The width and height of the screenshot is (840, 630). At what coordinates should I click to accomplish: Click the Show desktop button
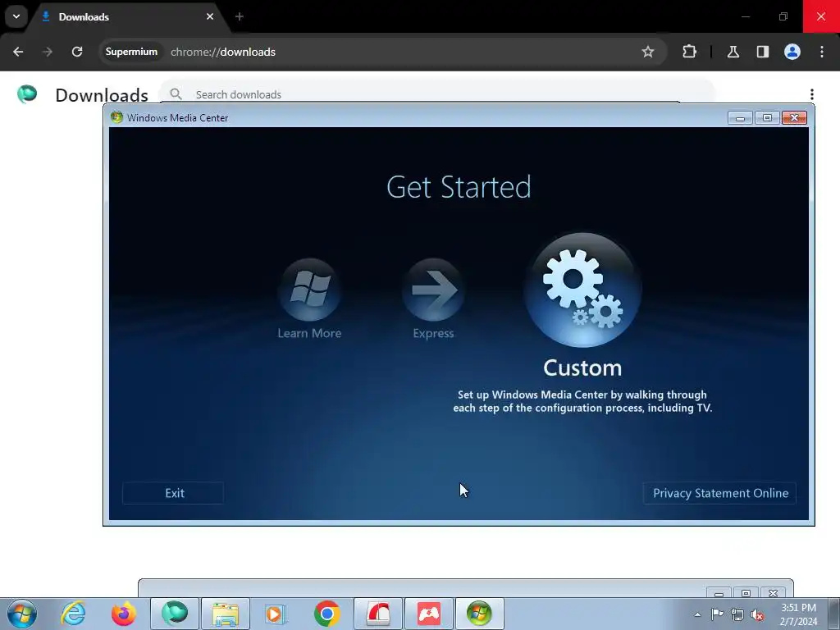coord(834,614)
